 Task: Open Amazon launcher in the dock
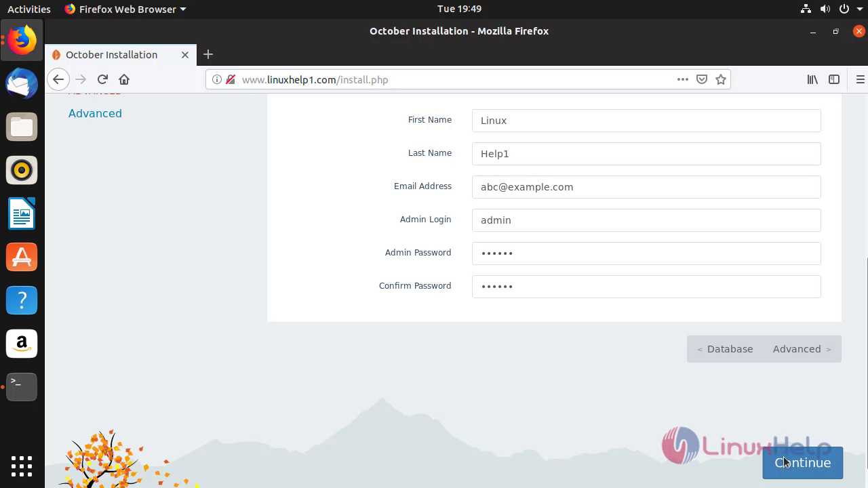pos(22,344)
